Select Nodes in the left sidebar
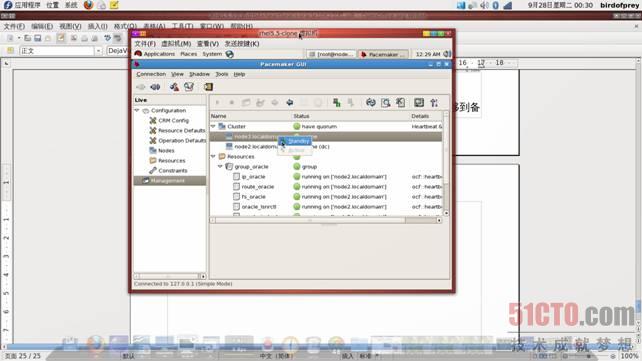 pyautogui.click(x=162, y=151)
